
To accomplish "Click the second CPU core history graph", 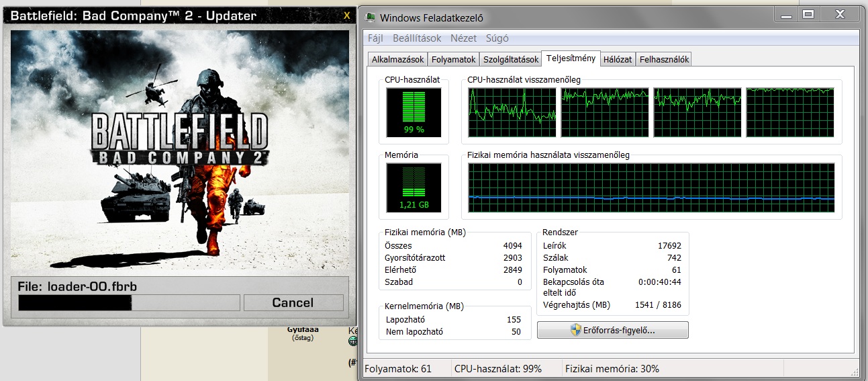I will coord(605,112).
